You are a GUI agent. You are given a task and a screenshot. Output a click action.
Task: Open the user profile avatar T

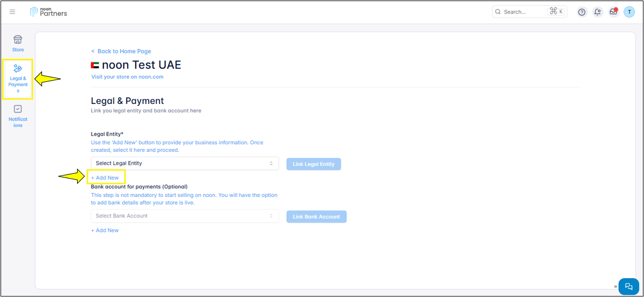point(629,12)
